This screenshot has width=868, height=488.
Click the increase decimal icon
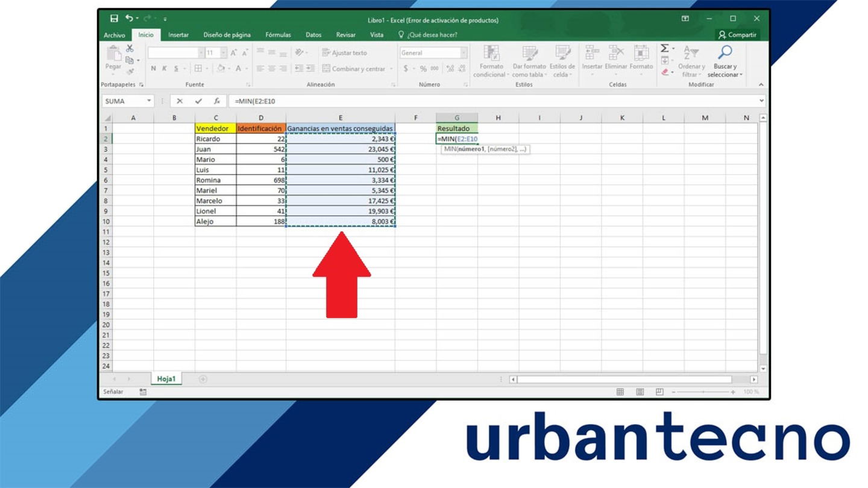(450, 69)
